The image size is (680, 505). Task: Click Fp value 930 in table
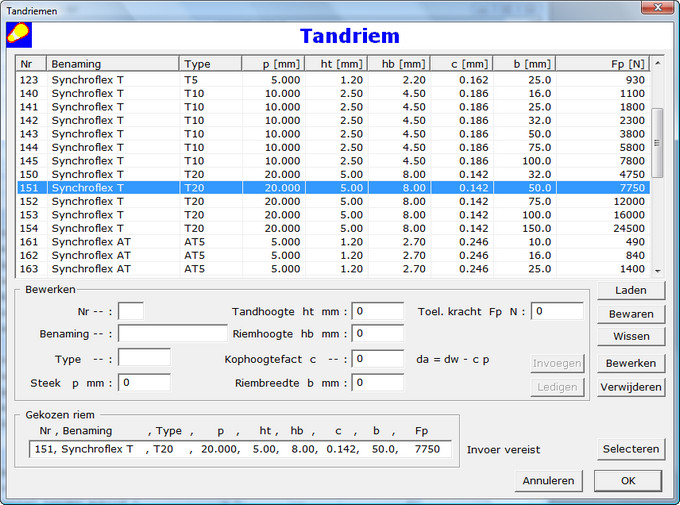point(635,80)
